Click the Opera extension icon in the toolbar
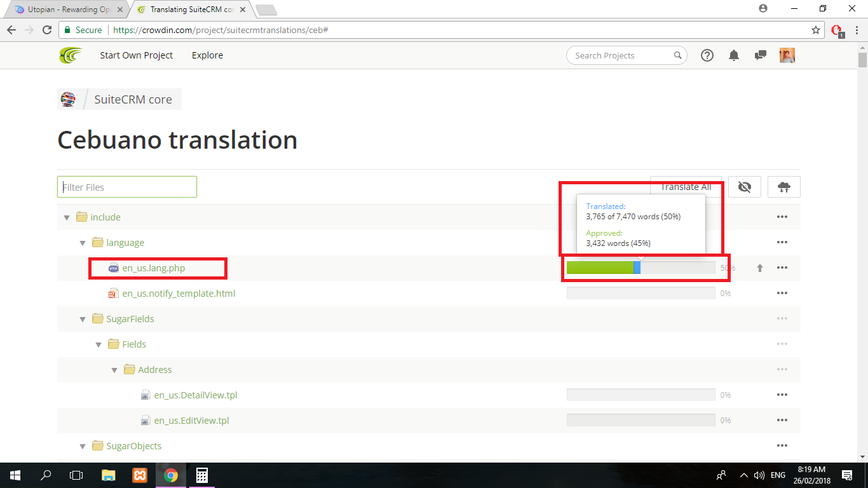This screenshot has height=488, width=868. coord(837,30)
